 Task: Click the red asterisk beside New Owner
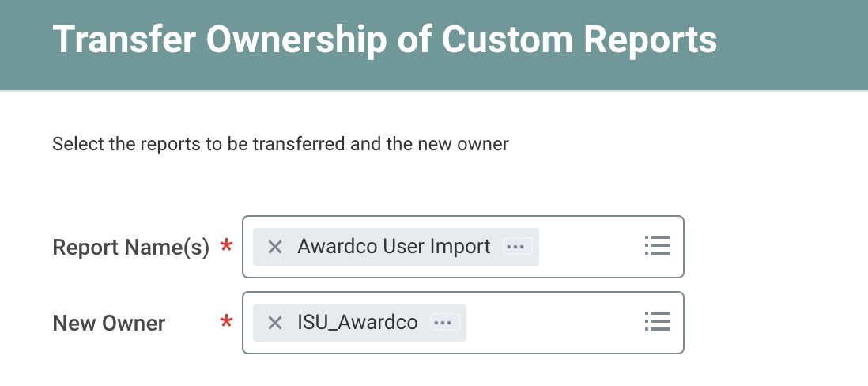(227, 323)
